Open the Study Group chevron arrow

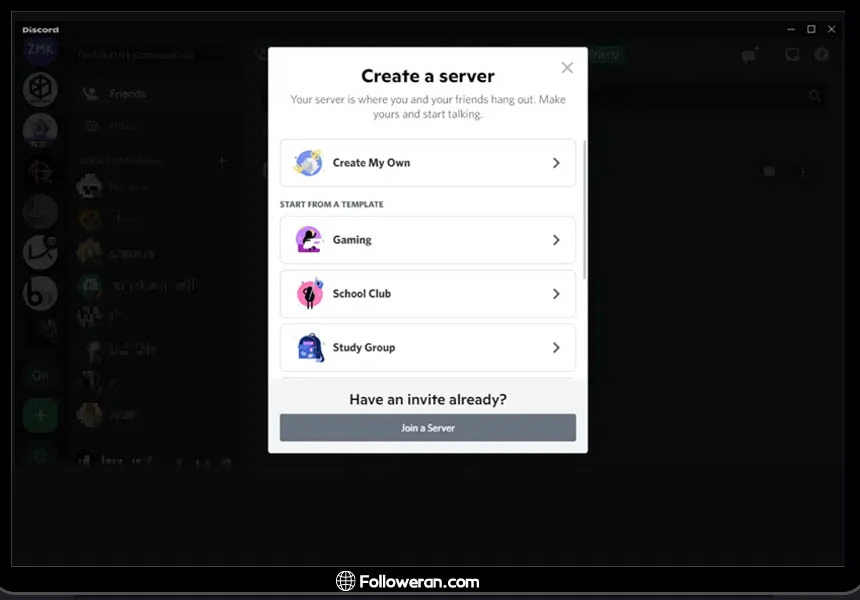(x=556, y=348)
